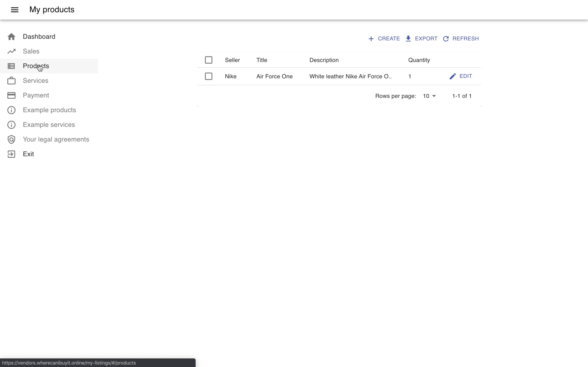Click the Air Force One title cell
This screenshot has width=588, height=367.
point(274,76)
